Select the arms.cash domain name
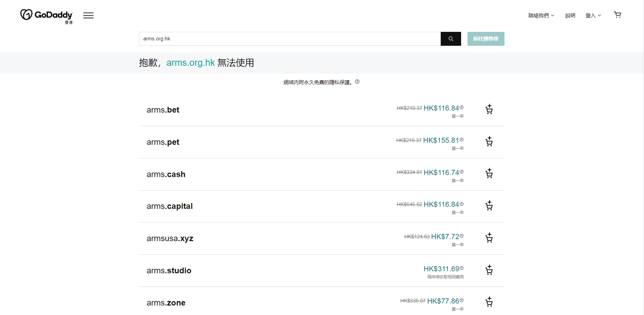This screenshot has height=315, width=644. coord(166,174)
